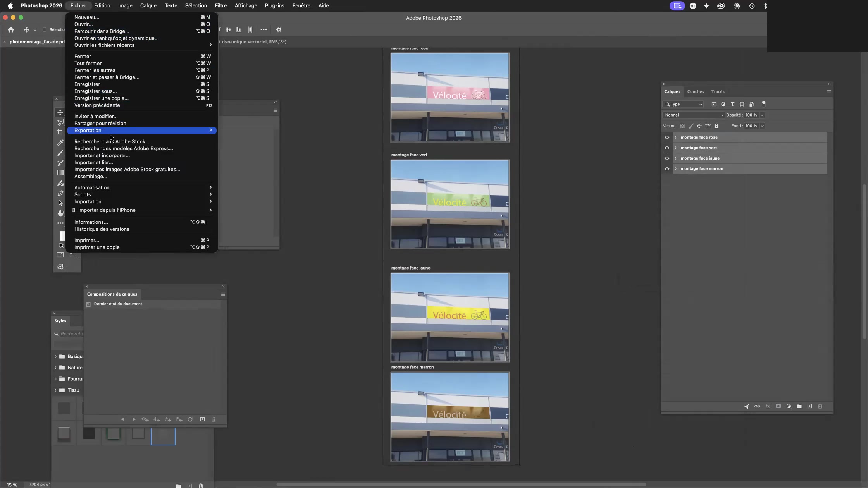The image size is (868, 488).
Task: Expand the montage face jaune group
Action: click(675, 158)
